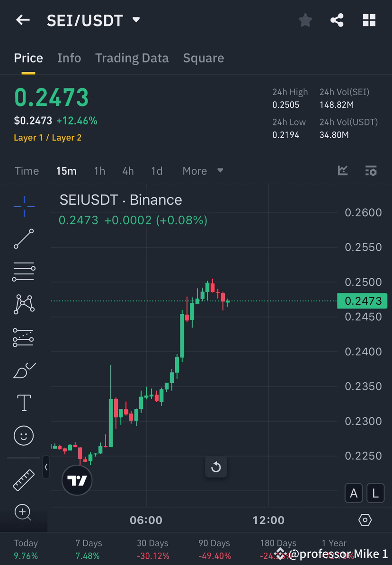
Task: Expand the More timeframes dropdown
Action: [x=203, y=171]
